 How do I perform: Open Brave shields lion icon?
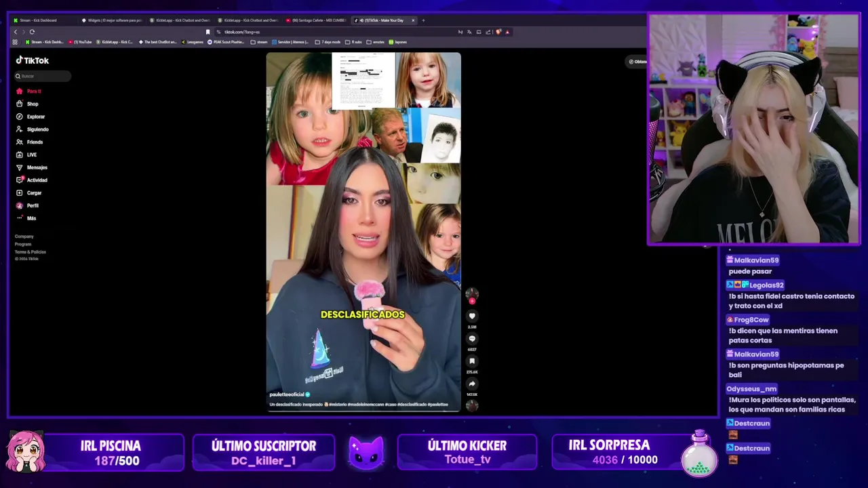tap(498, 32)
